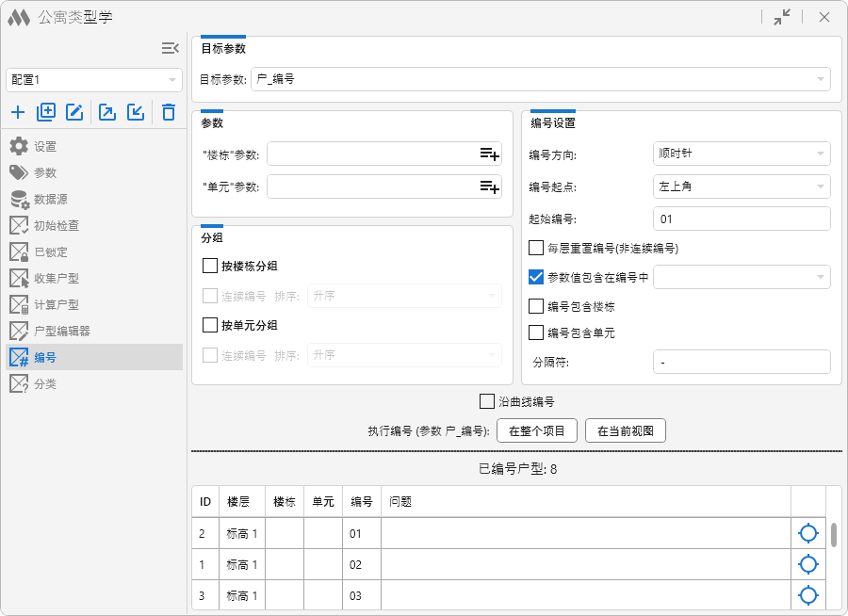This screenshot has height=616, width=848.
Task: Click the export configuration icon
Action: click(107, 113)
